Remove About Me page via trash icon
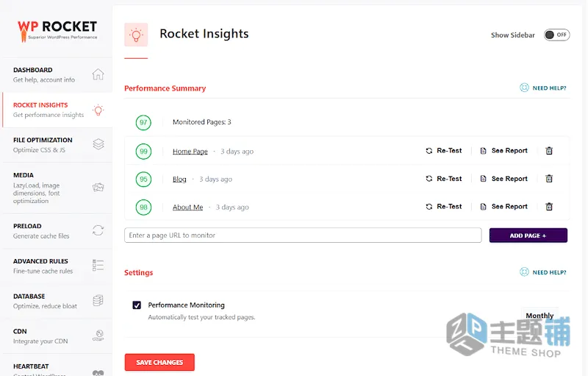Screen dimensions: 588x376 coord(549,207)
